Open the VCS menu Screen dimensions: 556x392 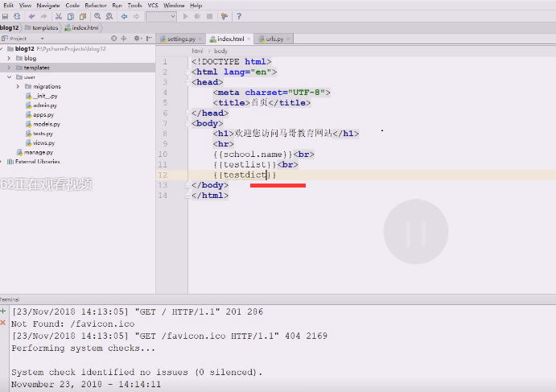(x=153, y=6)
